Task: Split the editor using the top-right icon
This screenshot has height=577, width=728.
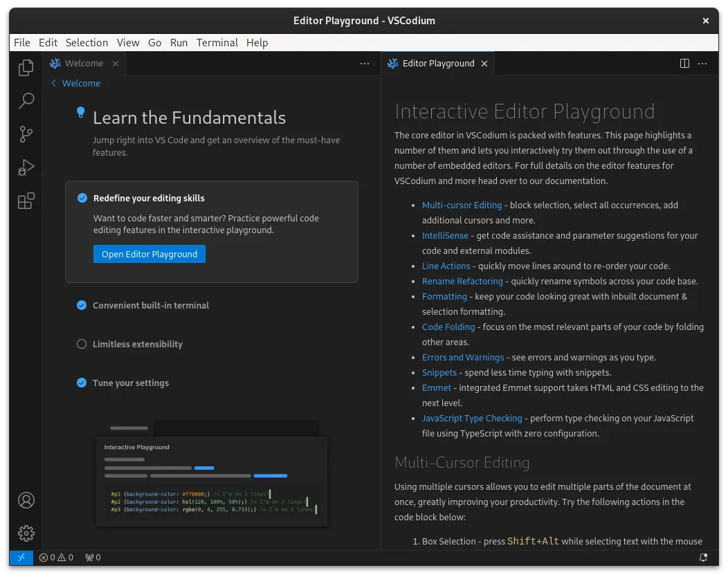Action: 684,63
